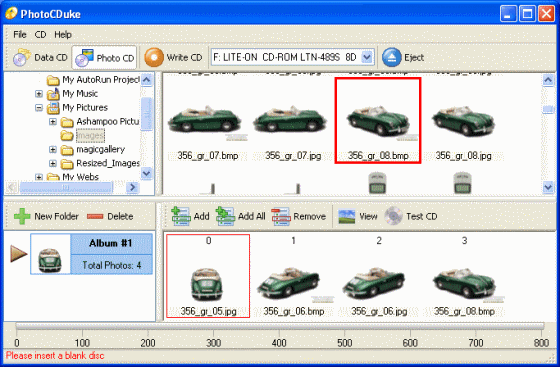Viewport: 560px width, 367px height.
Task: Click the Total Photos: 4 label
Action: [111, 265]
